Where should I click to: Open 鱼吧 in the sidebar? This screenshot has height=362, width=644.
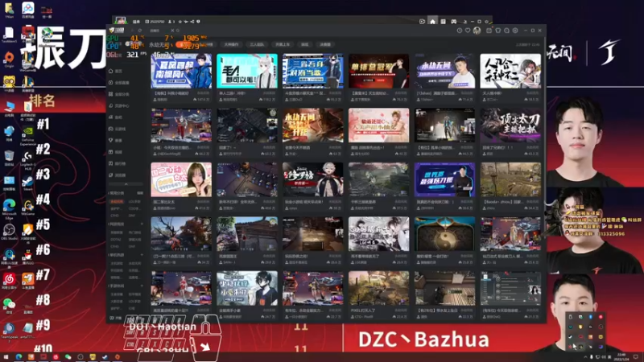116,117
